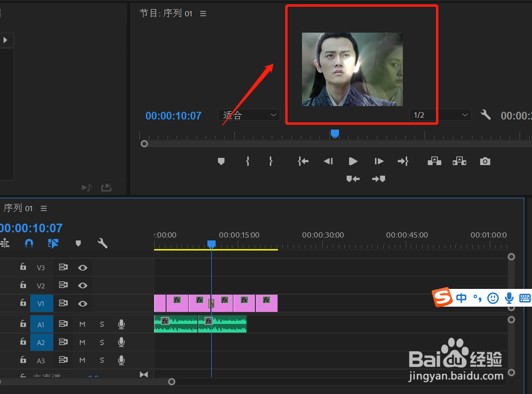
Task: Target the A1 track header
Action: (x=41, y=324)
